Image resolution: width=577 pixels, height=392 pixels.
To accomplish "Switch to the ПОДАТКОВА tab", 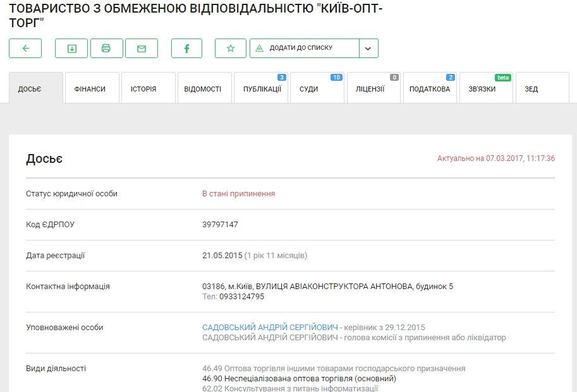I will (430, 87).
